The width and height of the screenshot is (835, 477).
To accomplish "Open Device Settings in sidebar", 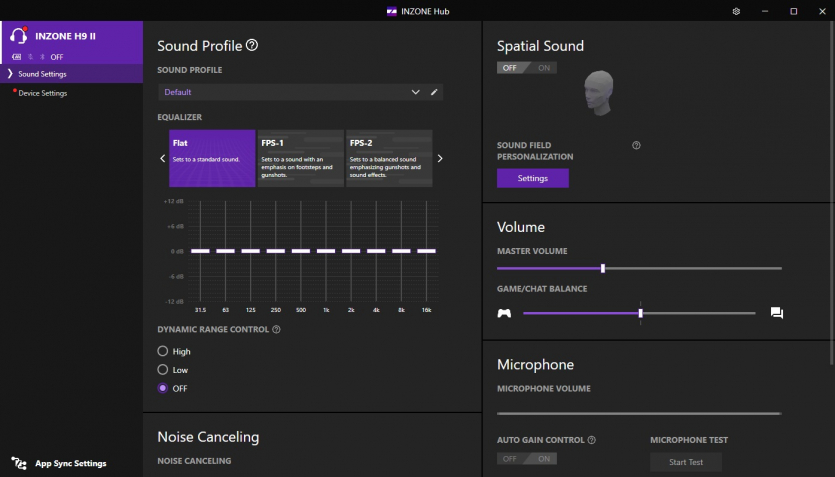I will coord(42,93).
